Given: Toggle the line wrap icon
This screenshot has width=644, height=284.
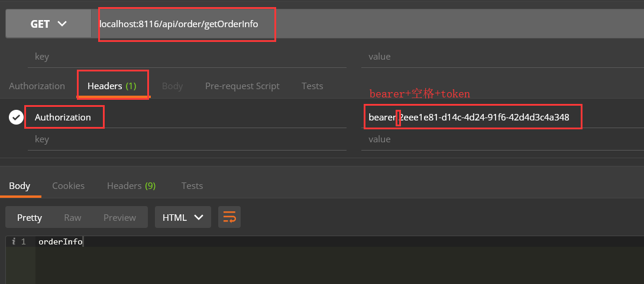Looking at the screenshot, I should tap(229, 217).
